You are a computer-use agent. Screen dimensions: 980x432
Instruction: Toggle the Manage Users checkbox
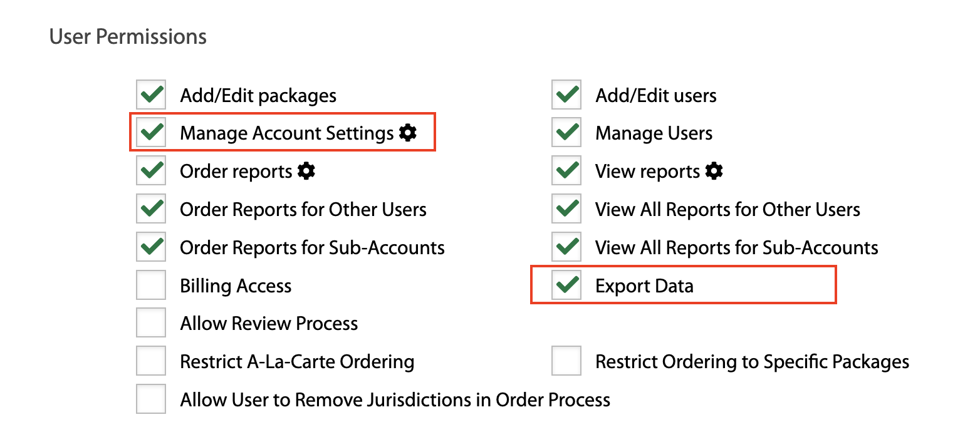click(x=566, y=133)
